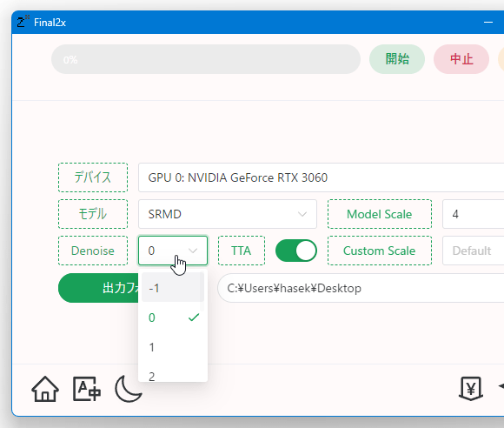
Task: Open the Model Scale value box
Action: (473, 214)
